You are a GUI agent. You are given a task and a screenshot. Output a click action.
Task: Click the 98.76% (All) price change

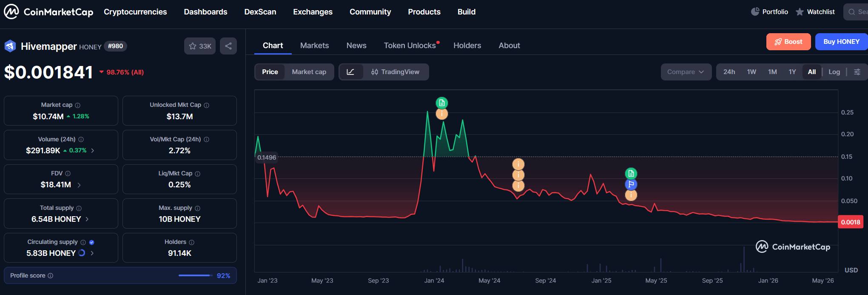click(x=122, y=72)
